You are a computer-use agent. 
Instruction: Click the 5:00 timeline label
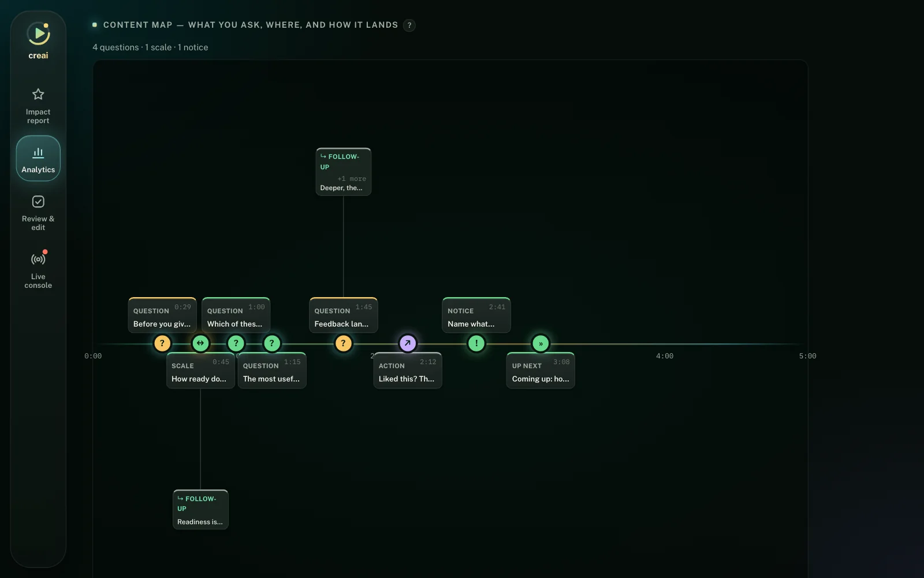pyautogui.click(x=808, y=356)
